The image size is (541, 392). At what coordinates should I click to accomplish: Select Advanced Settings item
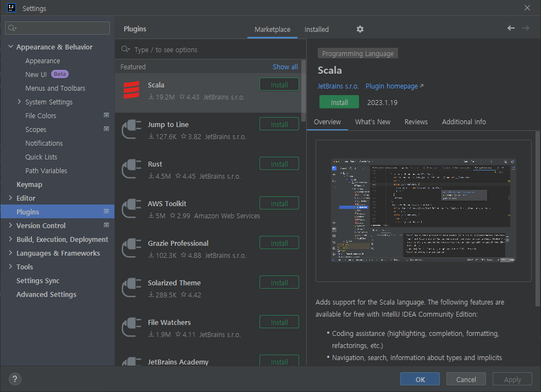[x=46, y=294]
